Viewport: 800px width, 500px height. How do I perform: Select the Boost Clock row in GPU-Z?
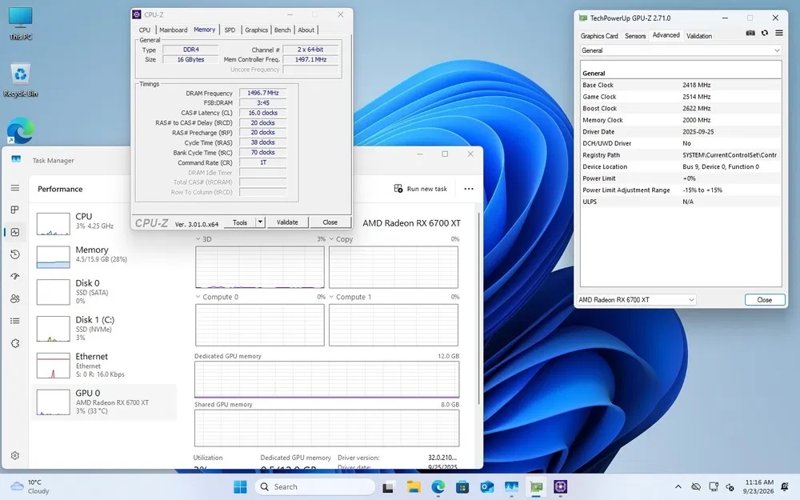pos(681,108)
